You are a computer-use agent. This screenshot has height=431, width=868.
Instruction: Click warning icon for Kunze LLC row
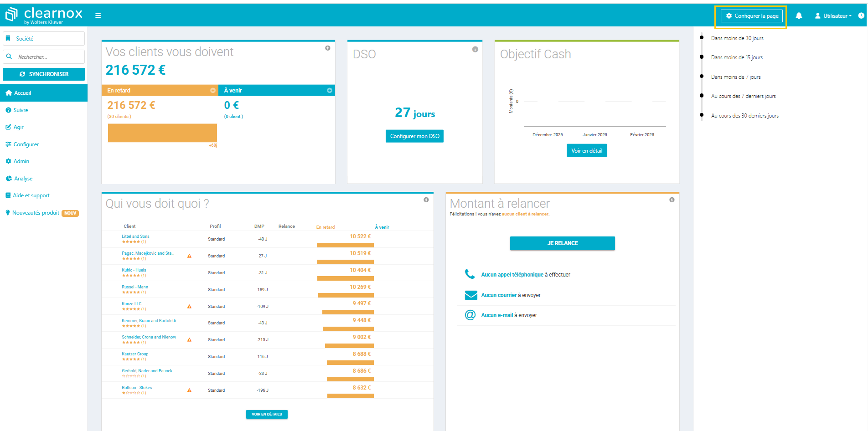[190, 307]
